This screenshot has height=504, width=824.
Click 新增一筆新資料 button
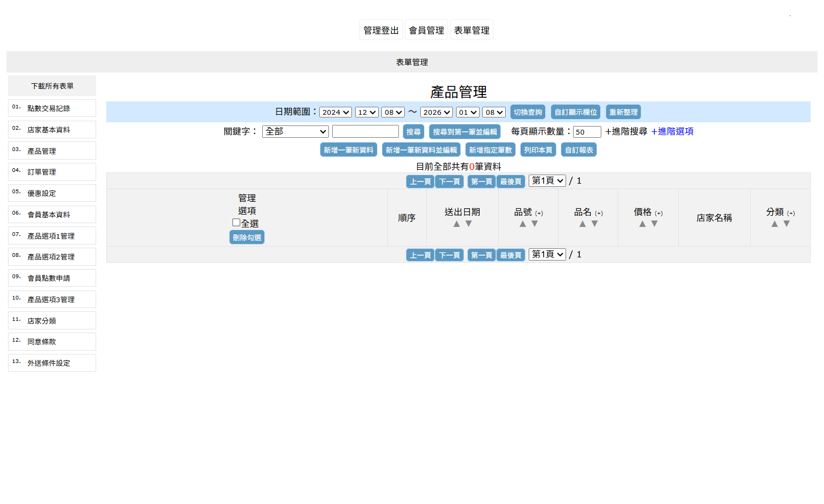(349, 150)
